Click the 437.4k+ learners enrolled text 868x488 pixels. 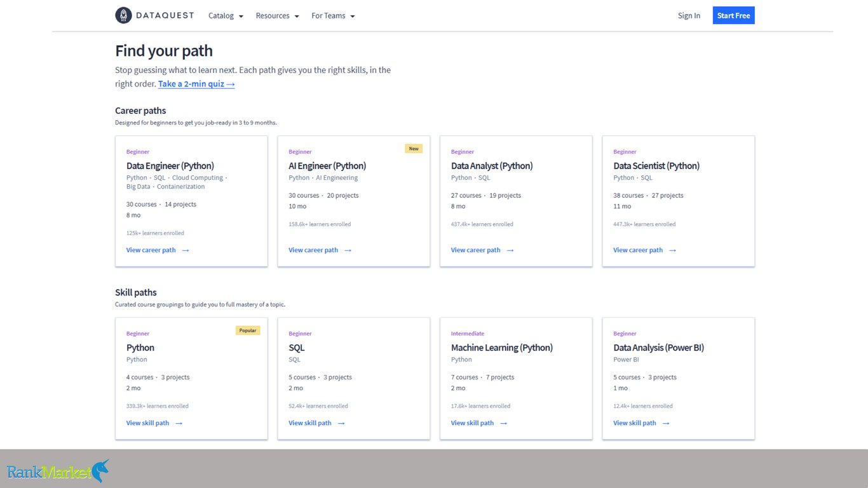pyautogui.click(x=482, y=224)
